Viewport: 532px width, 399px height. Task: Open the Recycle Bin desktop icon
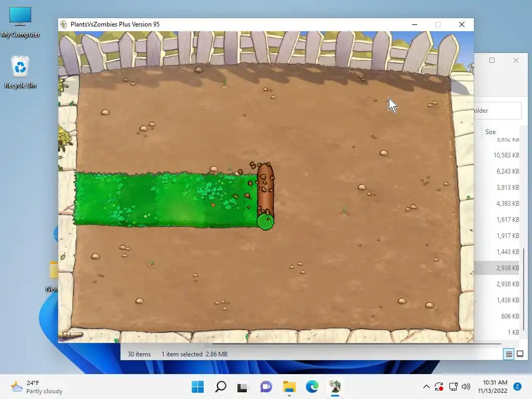(20, 72)
